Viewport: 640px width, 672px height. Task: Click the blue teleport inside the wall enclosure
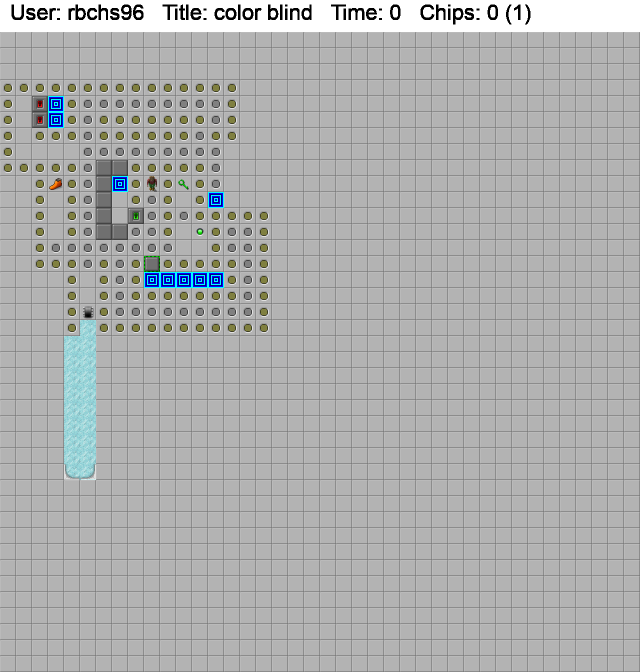tap(120, 184)
